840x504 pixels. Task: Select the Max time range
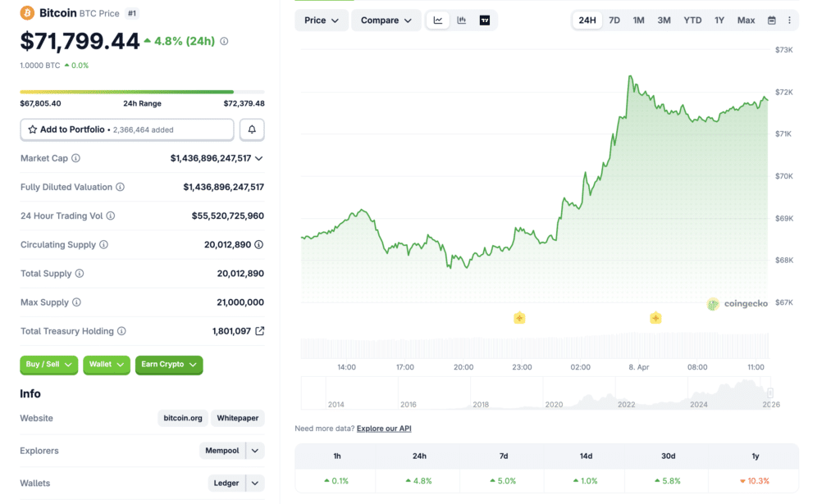pyautogui.click(x=745, y=20)
